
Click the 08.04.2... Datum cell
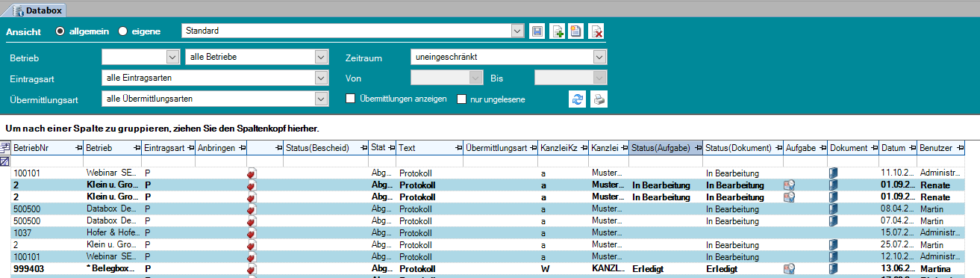coord(898,208)
